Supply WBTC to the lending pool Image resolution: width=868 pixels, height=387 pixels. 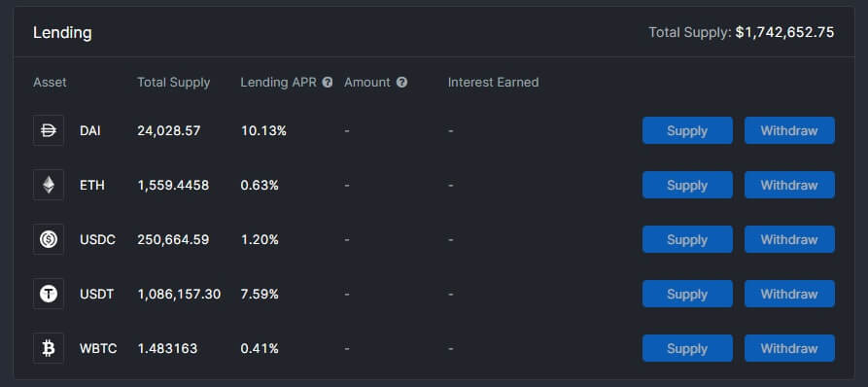pos(687,348)
